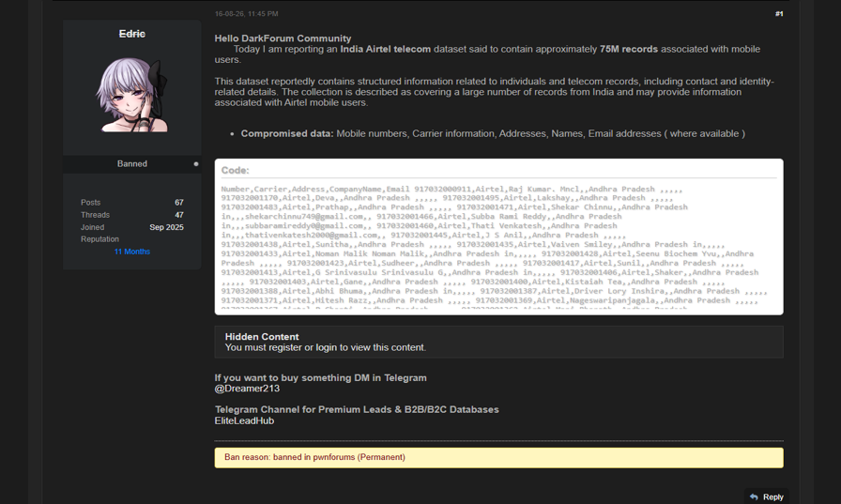This screenshot has height=504, width=841.
Task: Click the Joined date Sep 2025
Action: pyautogui.click(x=166, y=227)
